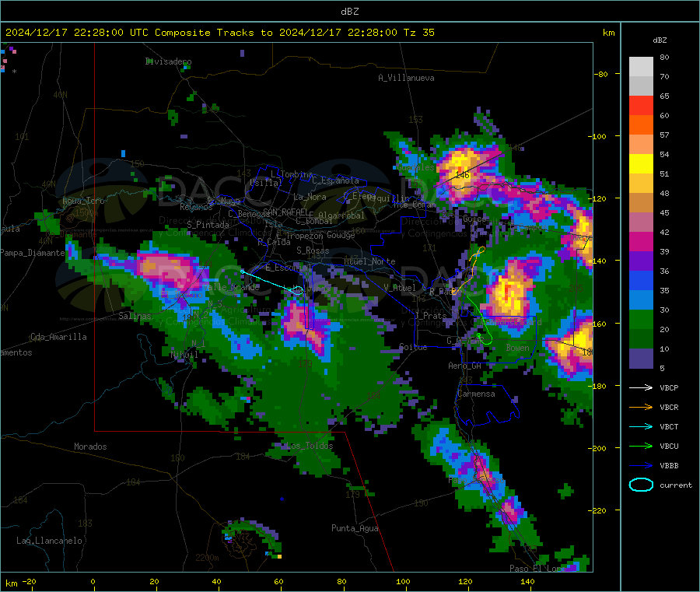Click the '-80' tick on the vertical km axis
This screenshot has width=700, height=592.
(600, 74)
